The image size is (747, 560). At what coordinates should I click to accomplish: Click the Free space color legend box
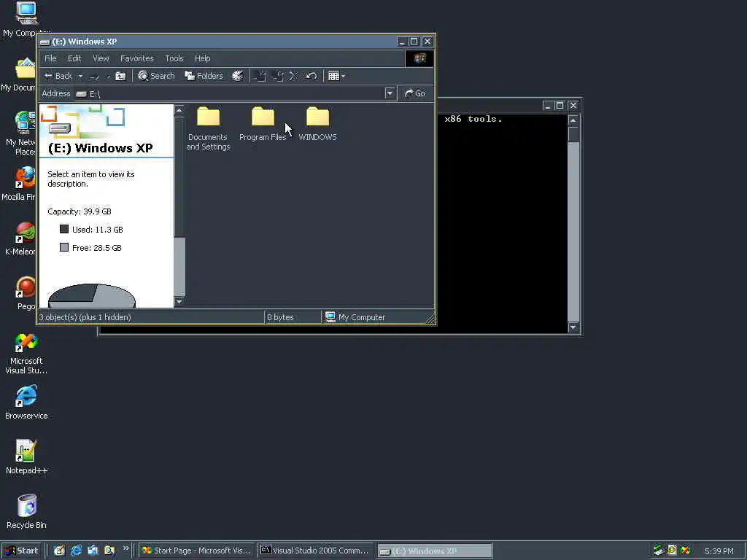tap(64, 247)
